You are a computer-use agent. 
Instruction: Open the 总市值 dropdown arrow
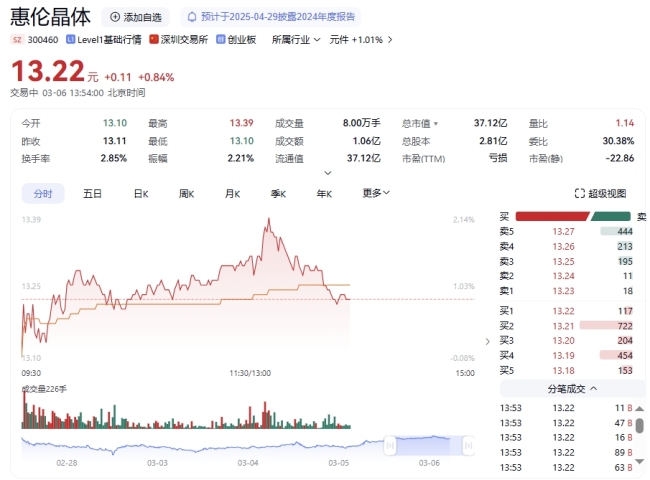(x=436, y=124)
